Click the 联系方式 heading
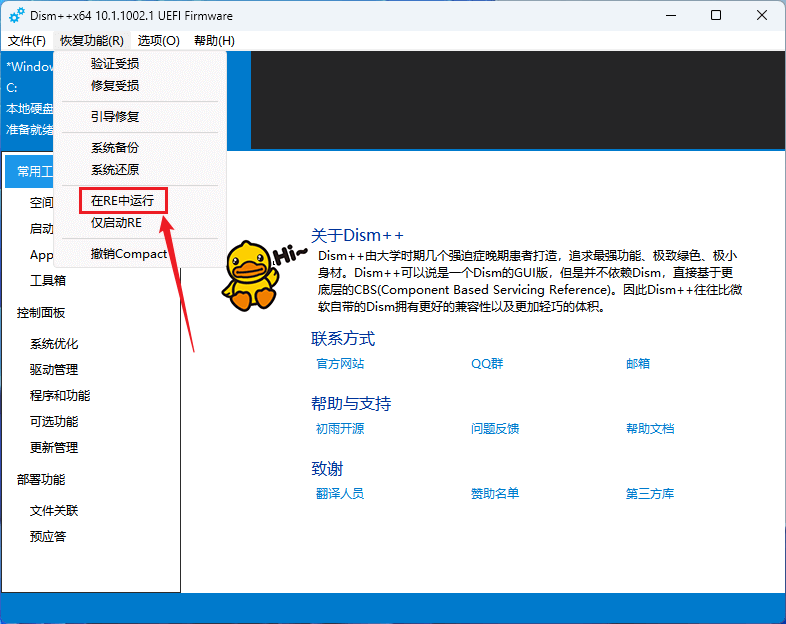Image resolution: width=786 pixels, height=624 pixels. pyautogui.click(x=343, y=339)
